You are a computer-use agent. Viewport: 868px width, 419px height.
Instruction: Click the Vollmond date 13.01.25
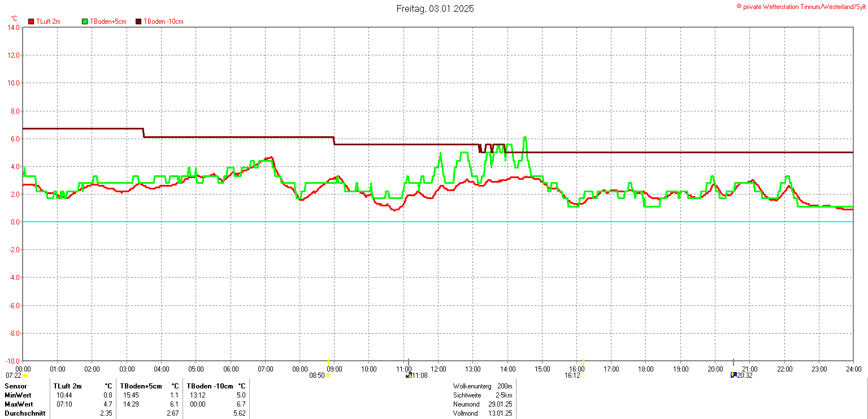point(501,413)
